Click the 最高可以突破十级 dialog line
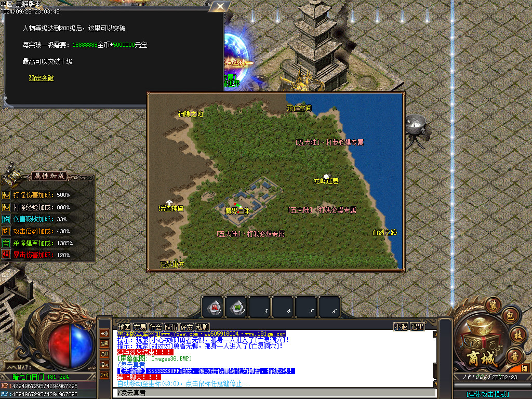The height and width of the screenshot is (399, 532). click(x=47, y=61)
